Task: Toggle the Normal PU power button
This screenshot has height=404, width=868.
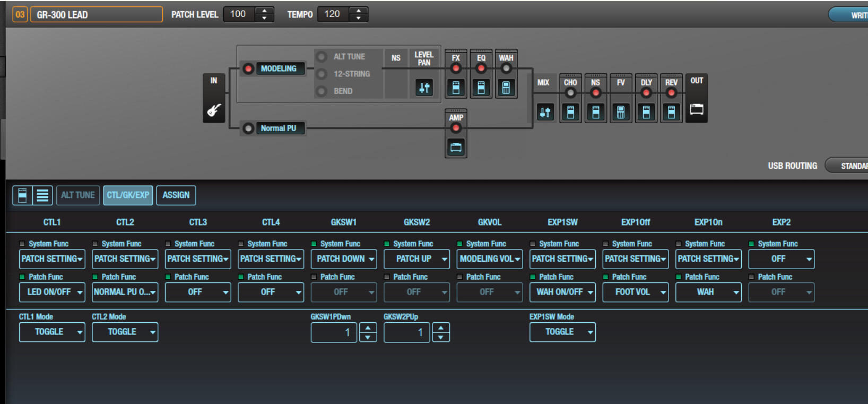Action: [x=248, y=128]
